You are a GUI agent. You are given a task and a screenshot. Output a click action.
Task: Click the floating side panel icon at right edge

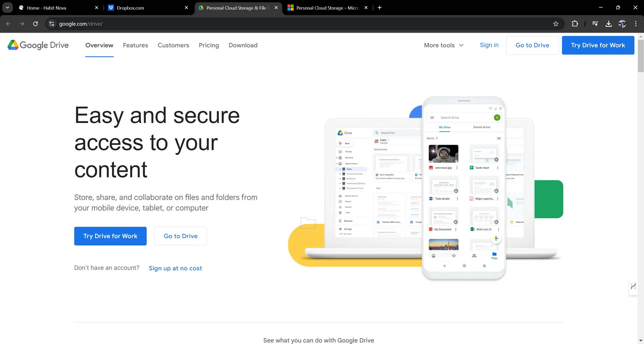633,286
